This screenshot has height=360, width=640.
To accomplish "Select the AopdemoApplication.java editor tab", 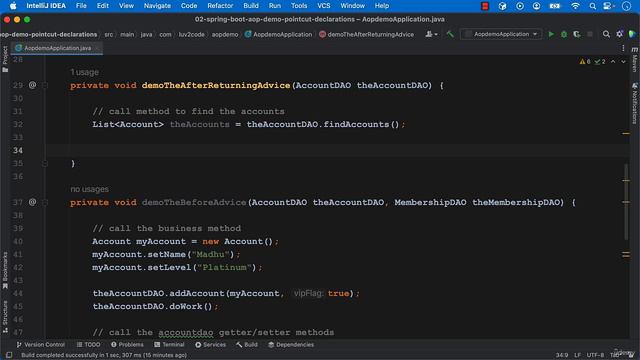I will coord(57,48).
